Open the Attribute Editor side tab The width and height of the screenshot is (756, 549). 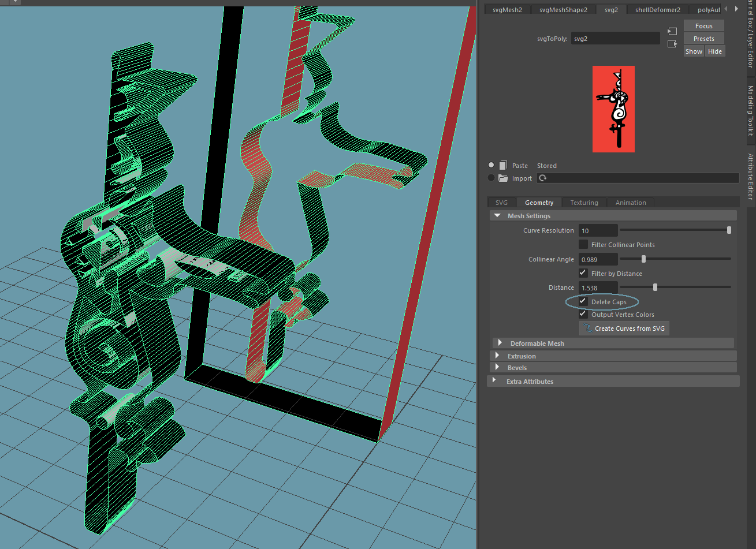pyautogui.click(x=750, y=176)
